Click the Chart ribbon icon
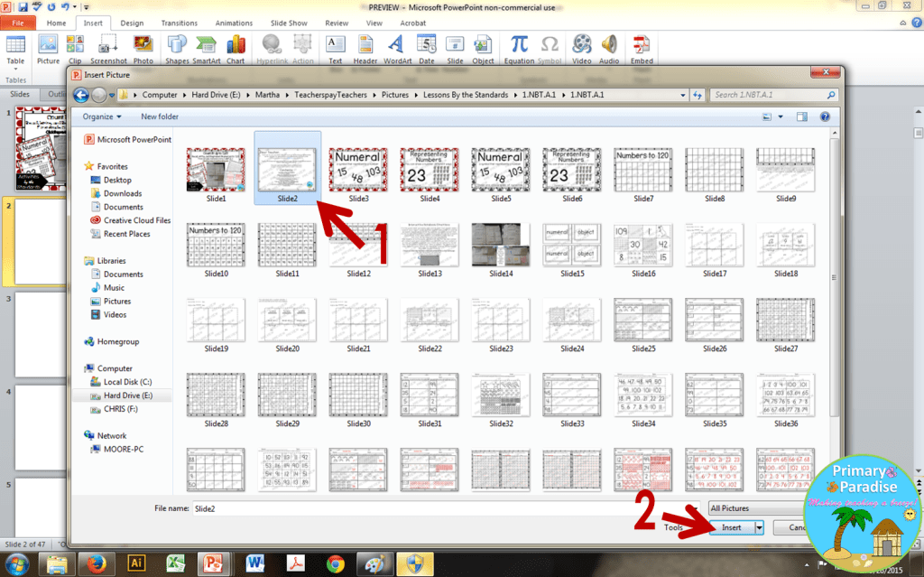Screen dimensions: 924x577 (236, 50)
